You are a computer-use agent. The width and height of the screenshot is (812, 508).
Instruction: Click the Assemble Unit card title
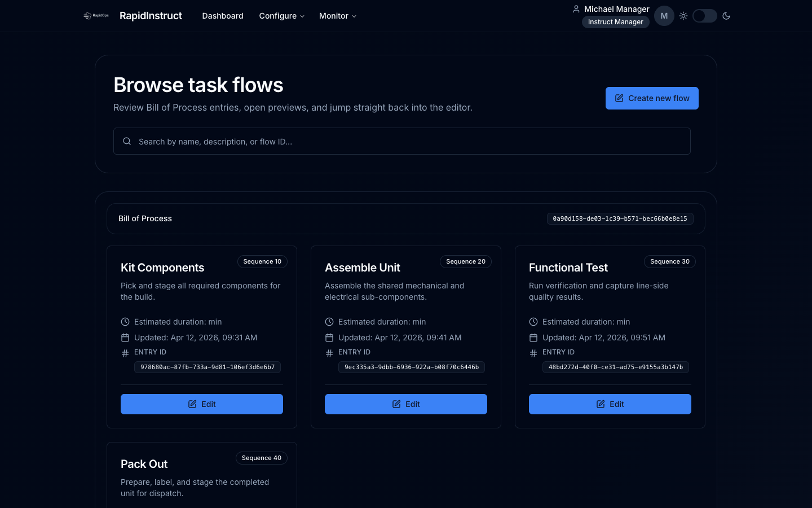[x=363, y=268]
